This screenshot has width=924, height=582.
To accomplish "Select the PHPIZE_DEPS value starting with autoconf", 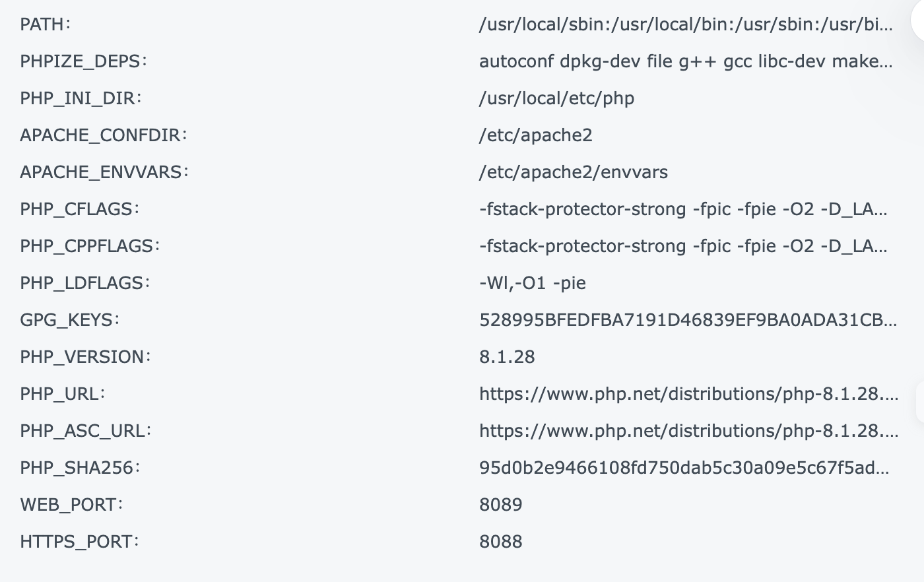I will [x=686, y=61].
